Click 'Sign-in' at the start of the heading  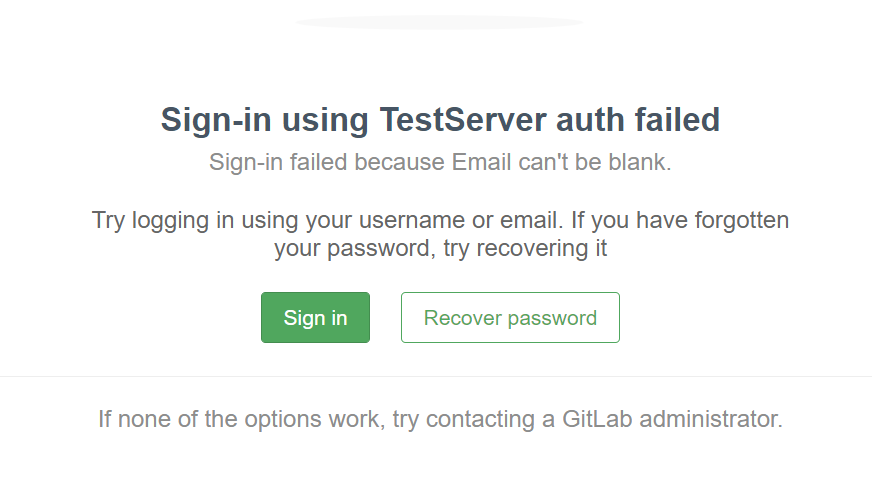point(216,120)
